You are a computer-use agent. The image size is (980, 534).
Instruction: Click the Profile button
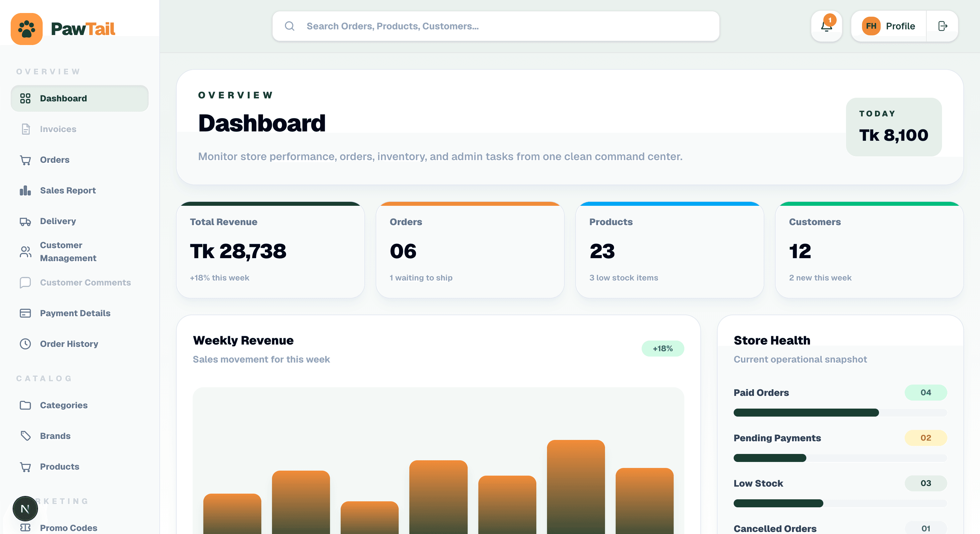point(889,26)
